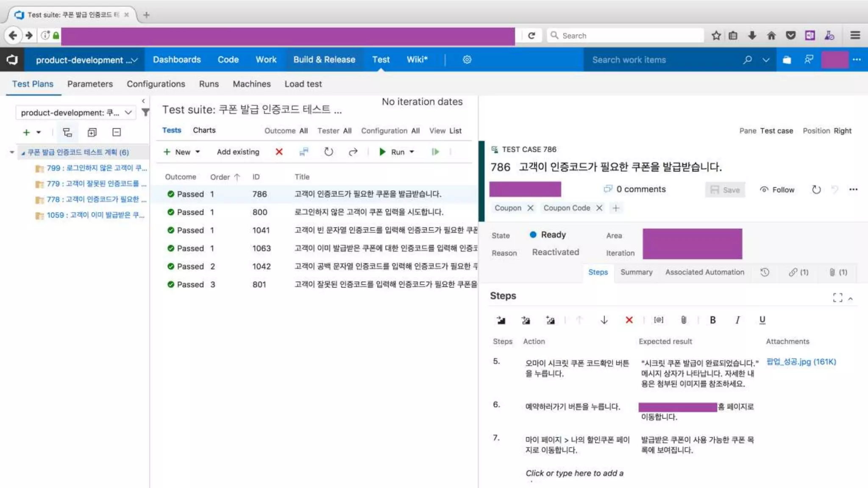Click the insert parameter icon

coord(658,320)
